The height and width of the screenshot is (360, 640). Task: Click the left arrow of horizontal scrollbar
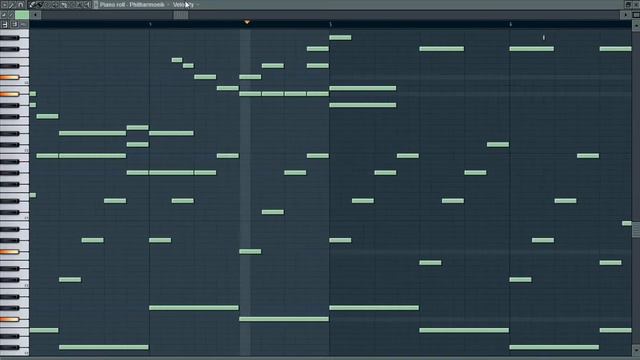point(35,15)
